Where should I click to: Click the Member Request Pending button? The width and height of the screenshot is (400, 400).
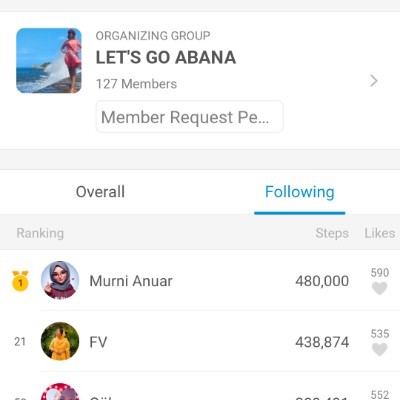[x=190, y=117]
